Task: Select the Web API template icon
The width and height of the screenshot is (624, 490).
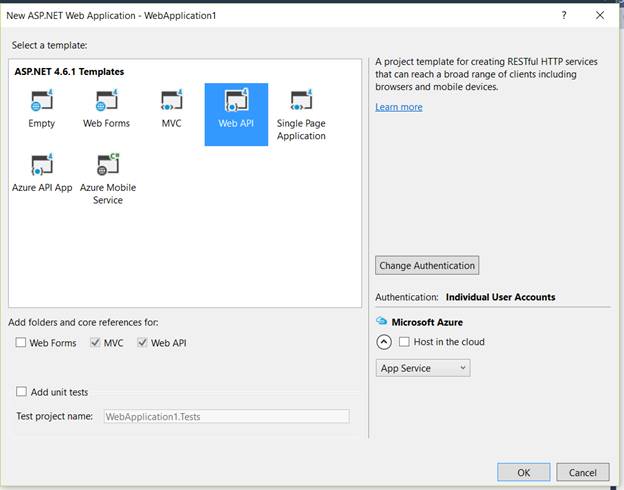Action: pyautogui.click(x=236, y=103)
